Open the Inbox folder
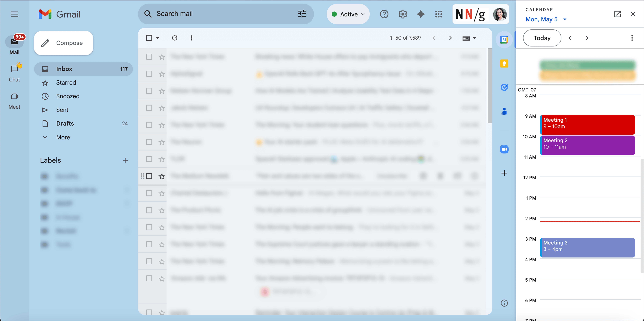 coord(83,69)
